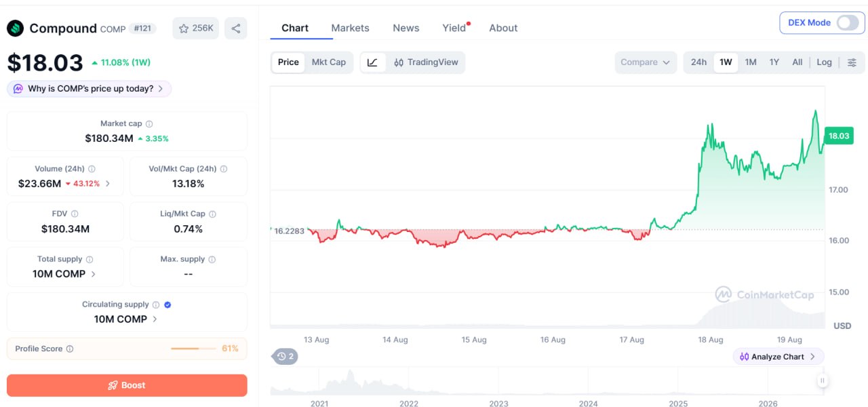
Task: Click the Market cap info icon
Action: click(x=149, y=124)
